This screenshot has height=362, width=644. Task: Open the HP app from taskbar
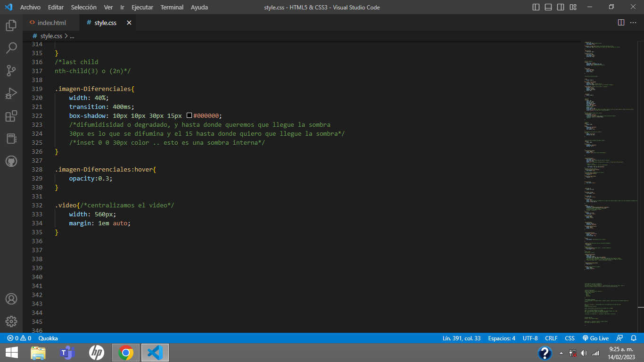(97, 352)
